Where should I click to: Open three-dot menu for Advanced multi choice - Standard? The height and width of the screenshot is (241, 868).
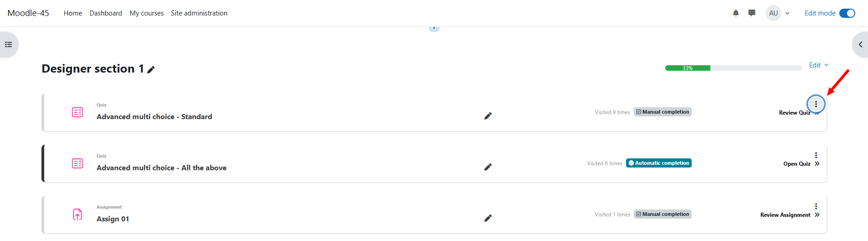coord(816,104)
